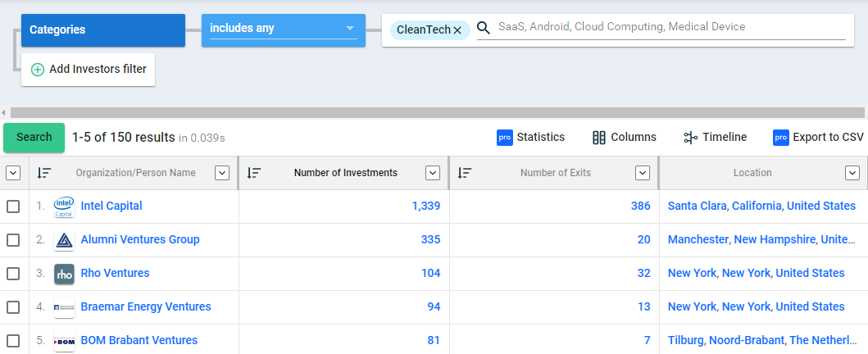The width and height of the screenshot is (868, 354).
Task: Open Number of Exits column menu dropdown
Action: (642, 173)
